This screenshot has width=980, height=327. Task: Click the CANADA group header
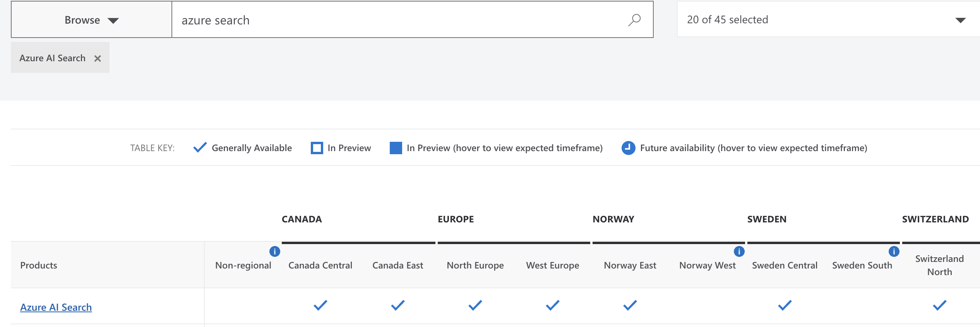point(302,219)
